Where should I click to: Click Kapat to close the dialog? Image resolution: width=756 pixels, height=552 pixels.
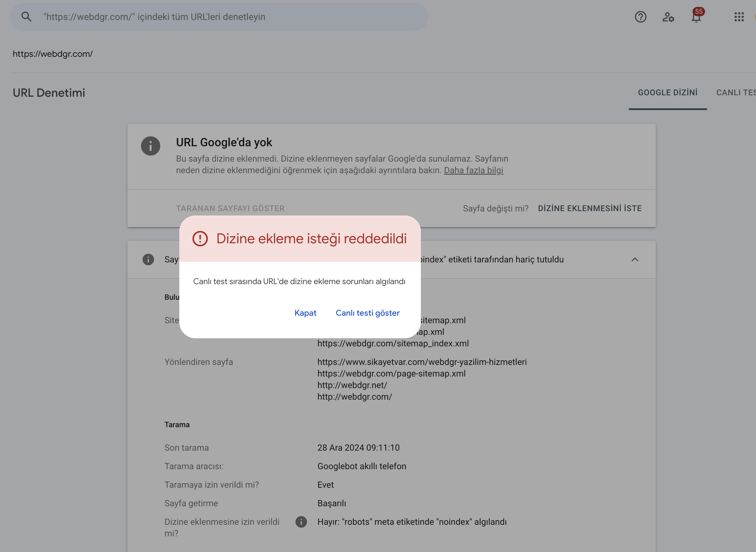pyautogui.click(x=305, y=313)
